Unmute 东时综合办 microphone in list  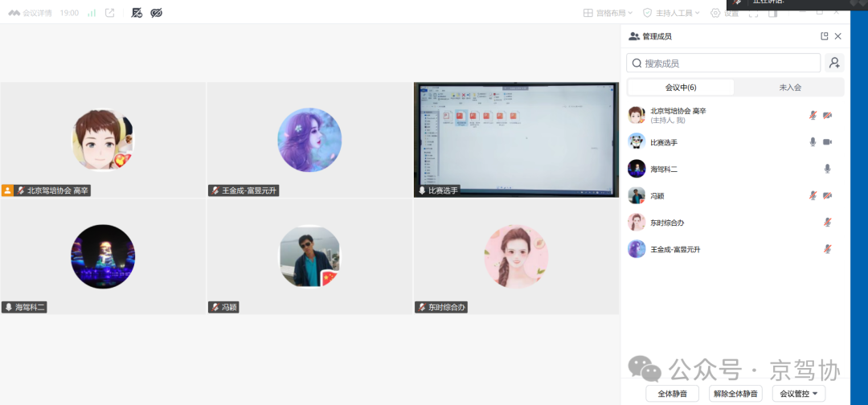pos(828,222)
